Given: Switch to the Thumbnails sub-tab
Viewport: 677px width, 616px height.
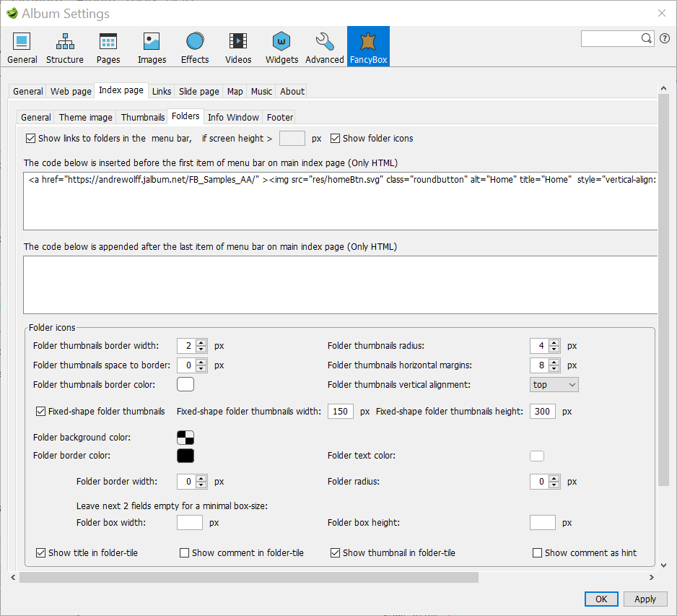Looking at the screenshot, I should [143, 118].
